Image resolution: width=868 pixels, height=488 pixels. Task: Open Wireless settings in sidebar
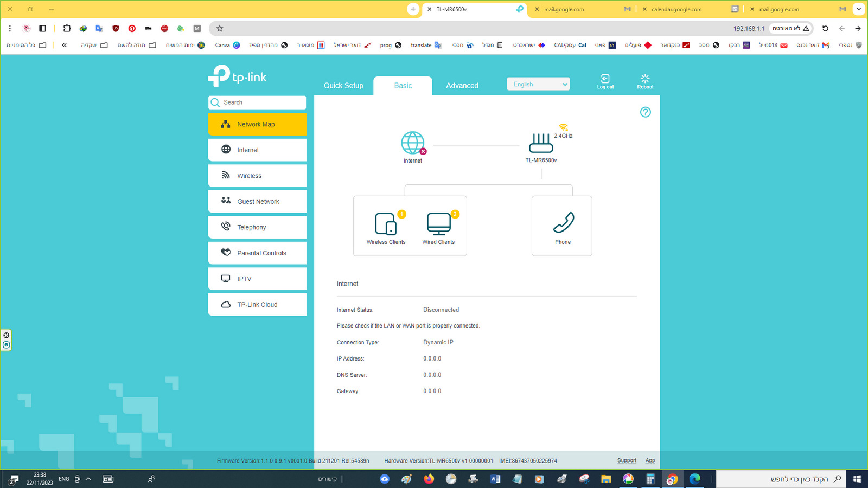[257, 176]
